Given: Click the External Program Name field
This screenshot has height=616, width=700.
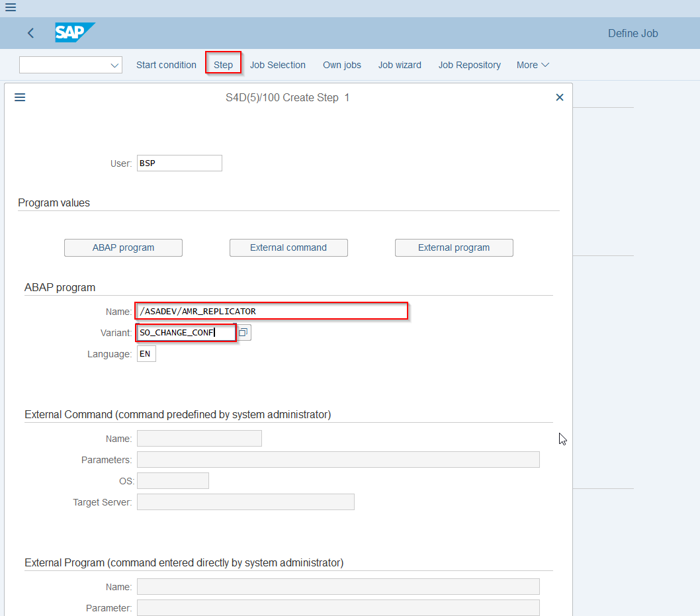Looking at the screenshot, I should 338,586.
